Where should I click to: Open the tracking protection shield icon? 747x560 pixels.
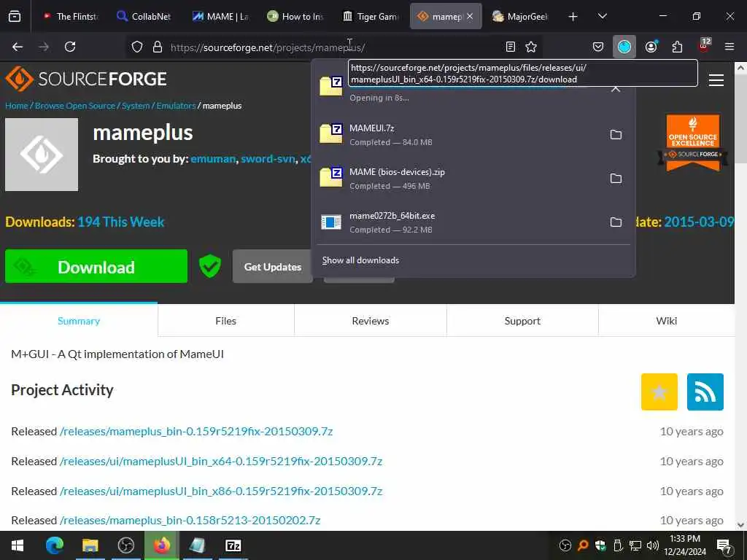[x=137, y=47]
